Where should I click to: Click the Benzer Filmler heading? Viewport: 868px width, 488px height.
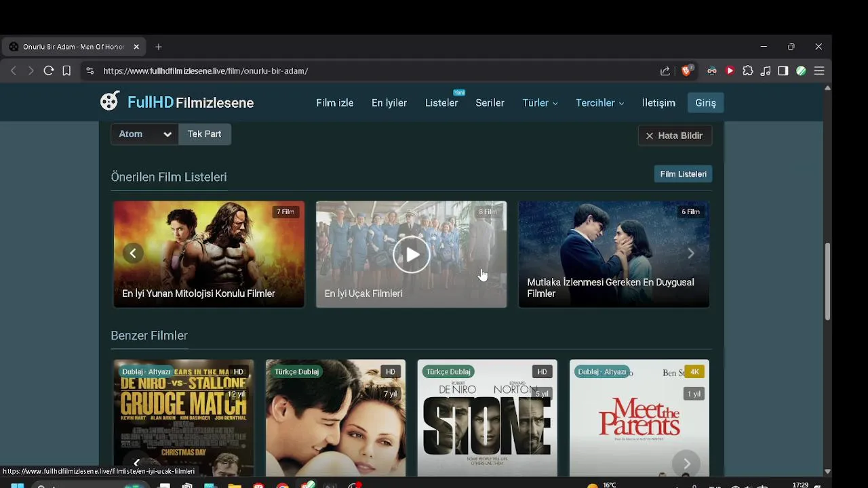click(x=149, y=335)
